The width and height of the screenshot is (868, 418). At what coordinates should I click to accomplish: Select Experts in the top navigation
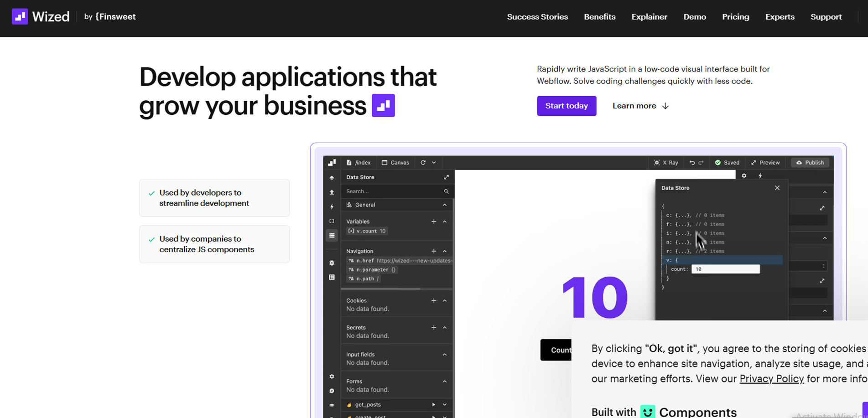pos(780,17)
